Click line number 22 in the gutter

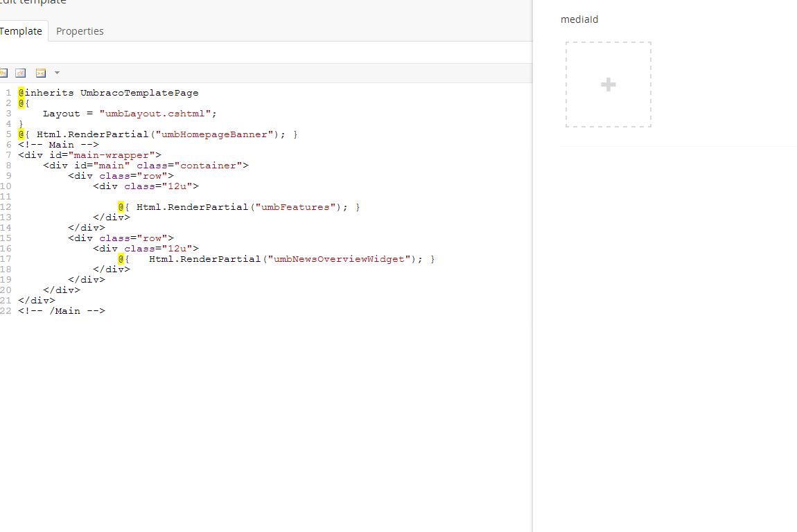[6, 311]
